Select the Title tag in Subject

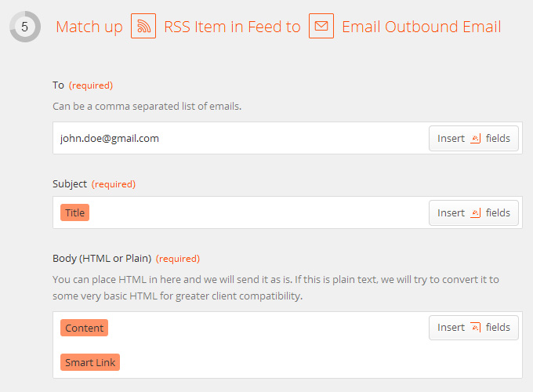coord(74,212)
